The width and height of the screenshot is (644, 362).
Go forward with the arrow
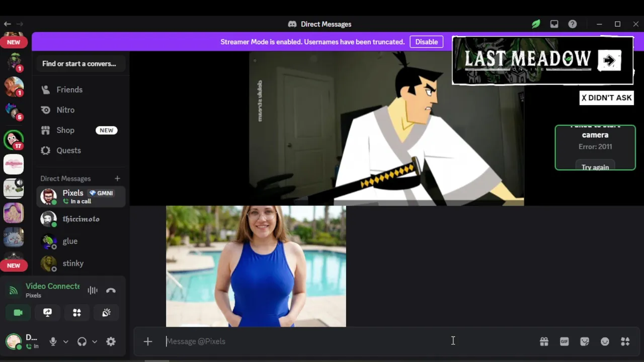(20, 24)
